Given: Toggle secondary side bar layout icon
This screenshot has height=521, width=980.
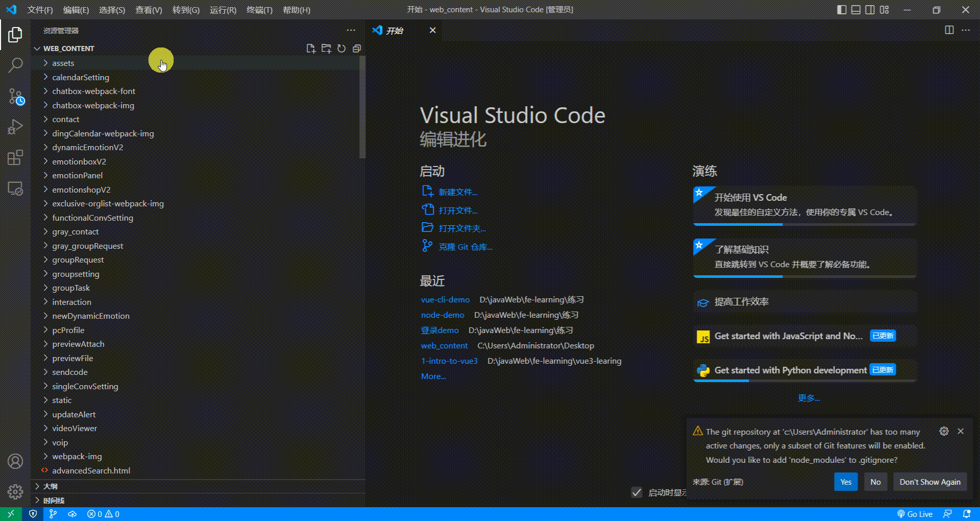Looking at the screenshot, I should point(870,10).
